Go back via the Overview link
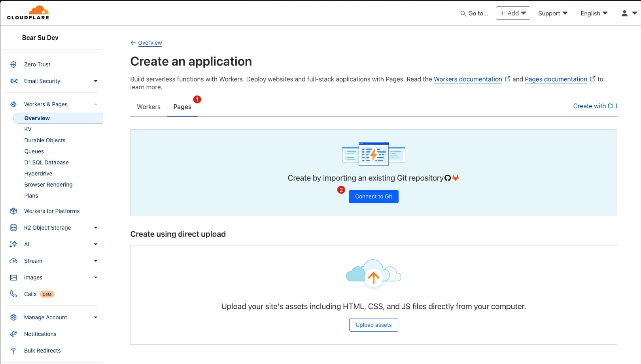The width and height of the screenshot is (641, 364). pyautogui.click(x=150, y=43)
